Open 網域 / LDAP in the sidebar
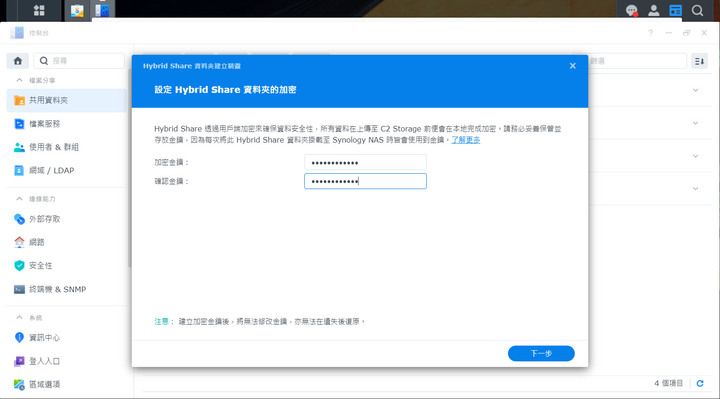 click(67, 170)
